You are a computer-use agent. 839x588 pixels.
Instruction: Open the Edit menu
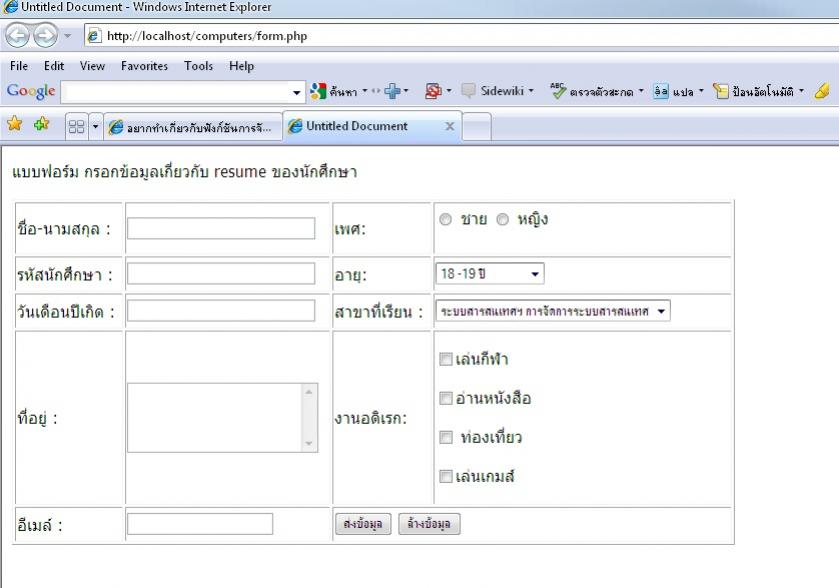(54, 66)
